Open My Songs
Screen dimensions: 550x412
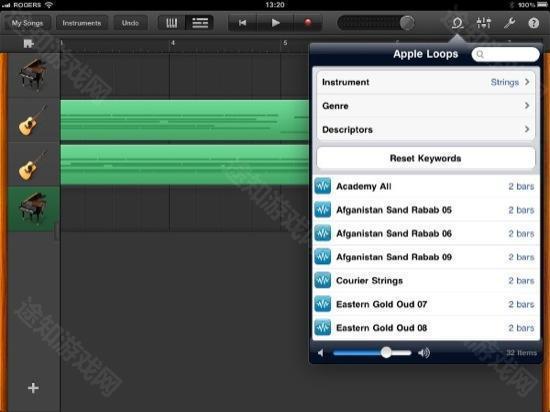tap(27, 23)
